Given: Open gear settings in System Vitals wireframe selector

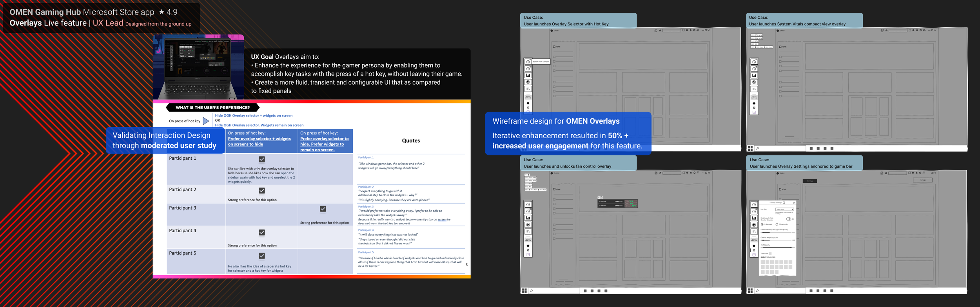Looking at the screenshot, I should [x=754, y=108].
